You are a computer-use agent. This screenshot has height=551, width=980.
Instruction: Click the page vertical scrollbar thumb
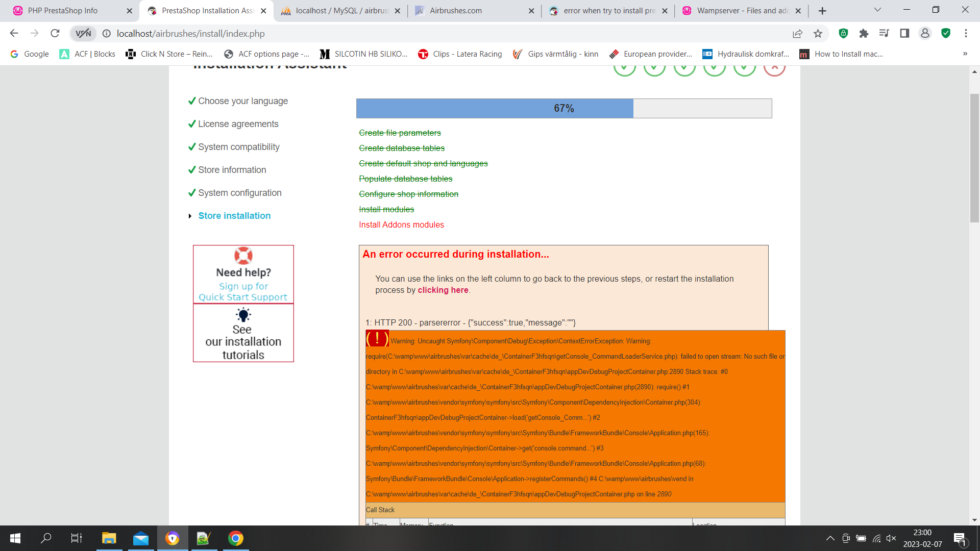click(974, 158)
